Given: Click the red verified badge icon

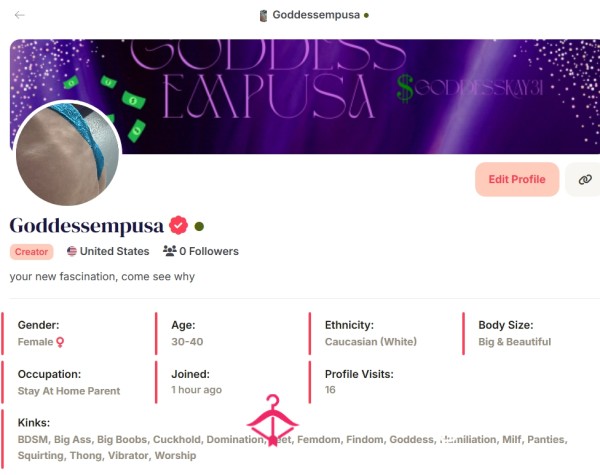Looking at the screenshot, I should (x=178, y=225).
